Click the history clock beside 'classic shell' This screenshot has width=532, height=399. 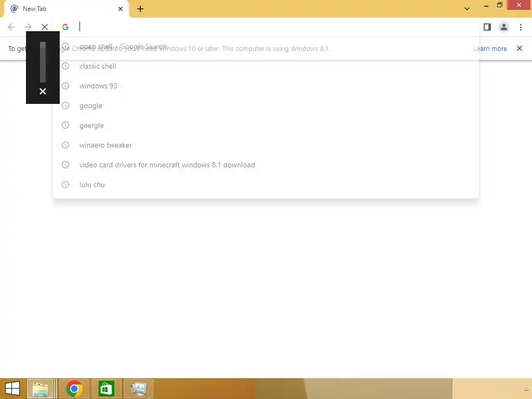[65, 66]
